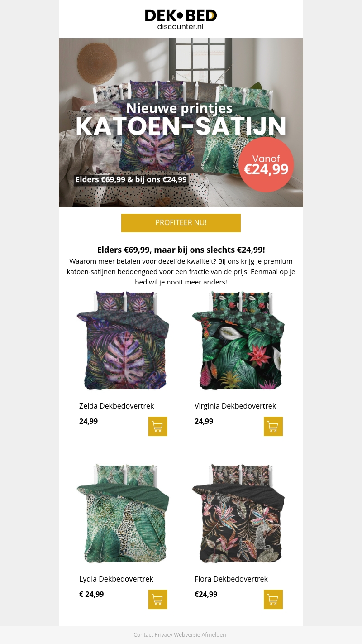Click the Zelda Dekbedovertrek title

click(117, 406)
